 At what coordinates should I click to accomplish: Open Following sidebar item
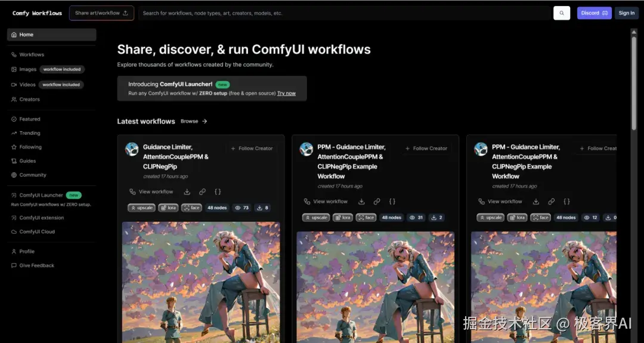tap(26, 147)
